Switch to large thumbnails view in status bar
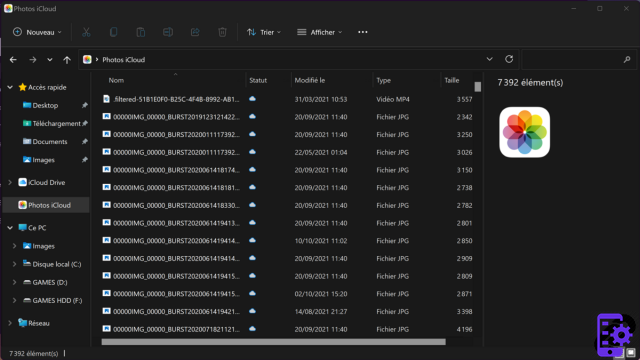The width and height of the screenshot is (640, 360). (631, 353)
